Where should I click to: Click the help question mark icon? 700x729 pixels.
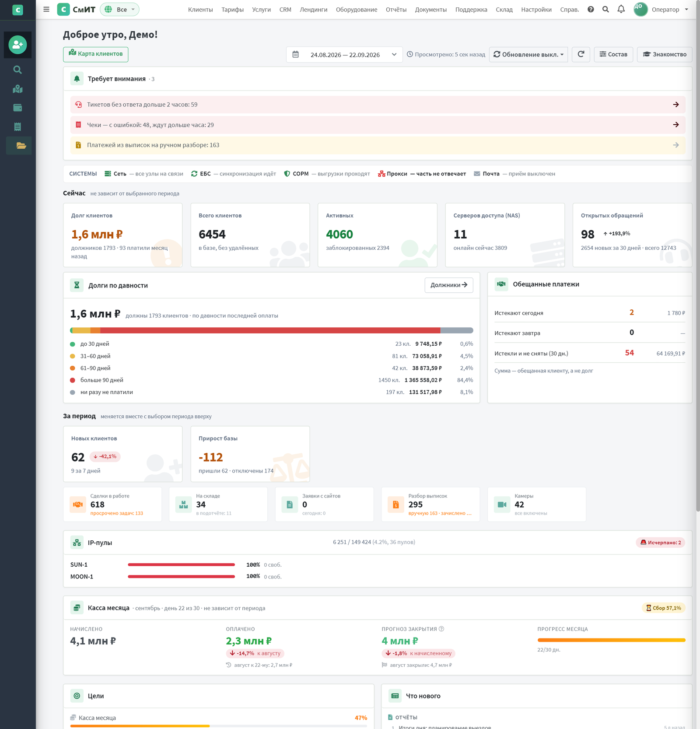coord(591,9)
